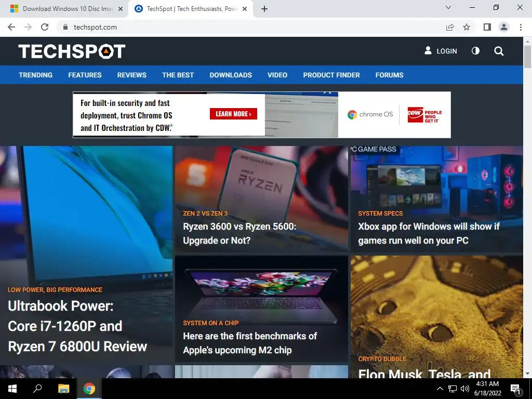
Task: Close the TechSpot tab
Action: point(245,9)
